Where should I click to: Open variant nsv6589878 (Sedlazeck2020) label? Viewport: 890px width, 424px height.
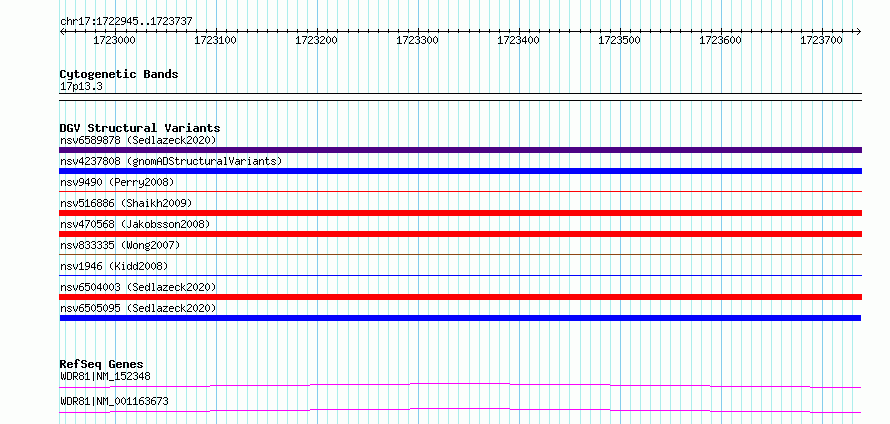[x=138, y=140]
